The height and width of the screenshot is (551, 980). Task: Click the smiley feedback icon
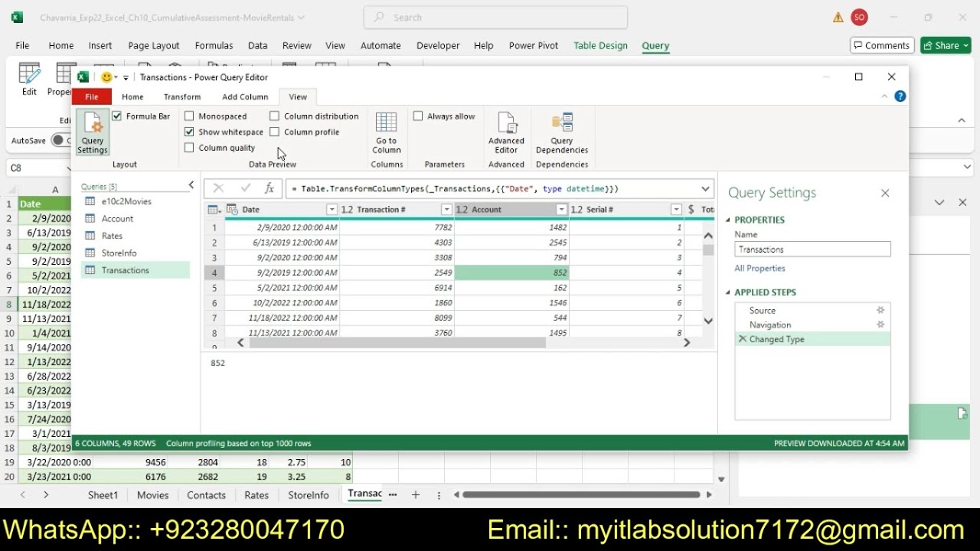tap(106, 77)
